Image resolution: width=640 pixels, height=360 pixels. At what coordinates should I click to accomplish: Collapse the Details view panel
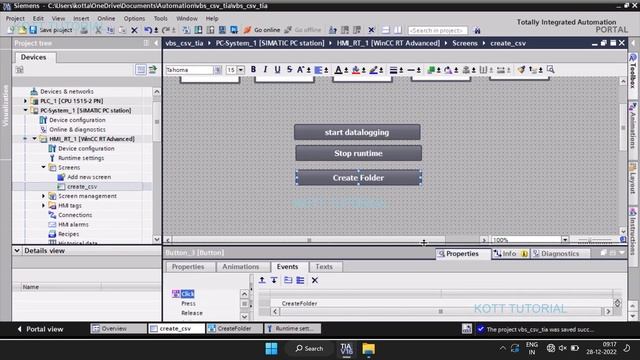pos(17,251)
